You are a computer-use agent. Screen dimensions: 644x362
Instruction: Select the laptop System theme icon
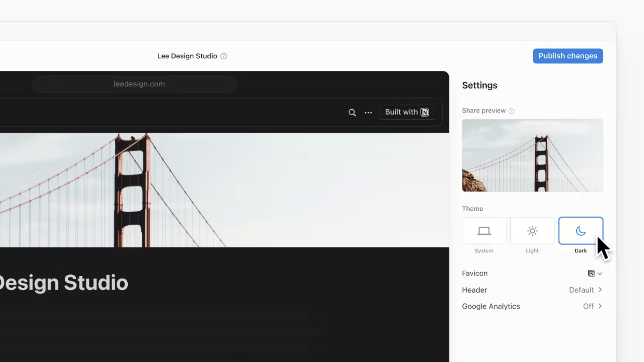pos(484,231)
